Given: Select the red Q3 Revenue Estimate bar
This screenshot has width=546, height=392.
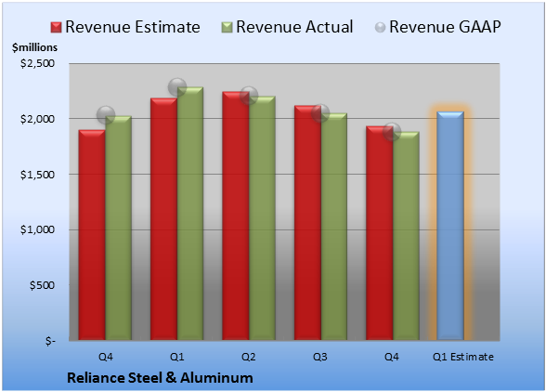Looking at the screenshot, I should pos(307,223).
